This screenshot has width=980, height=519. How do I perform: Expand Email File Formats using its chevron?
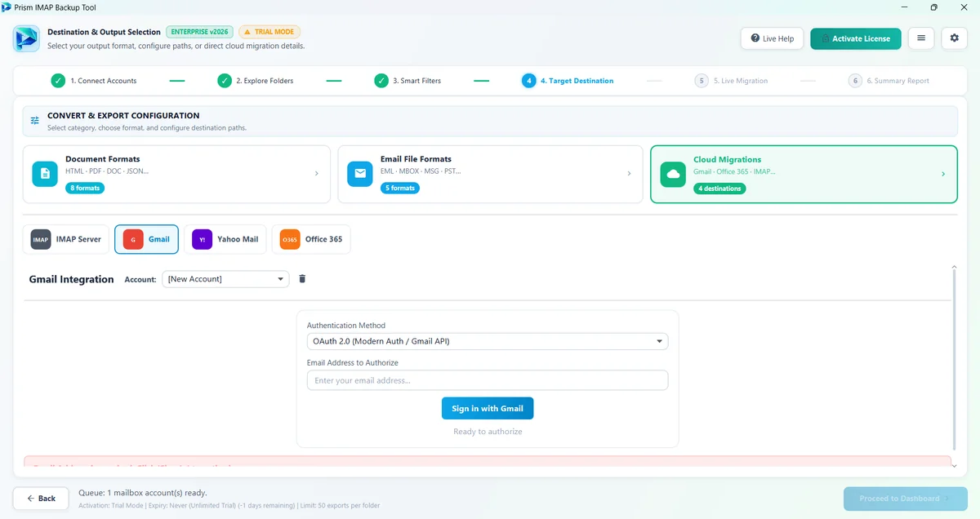click(629, 174)
